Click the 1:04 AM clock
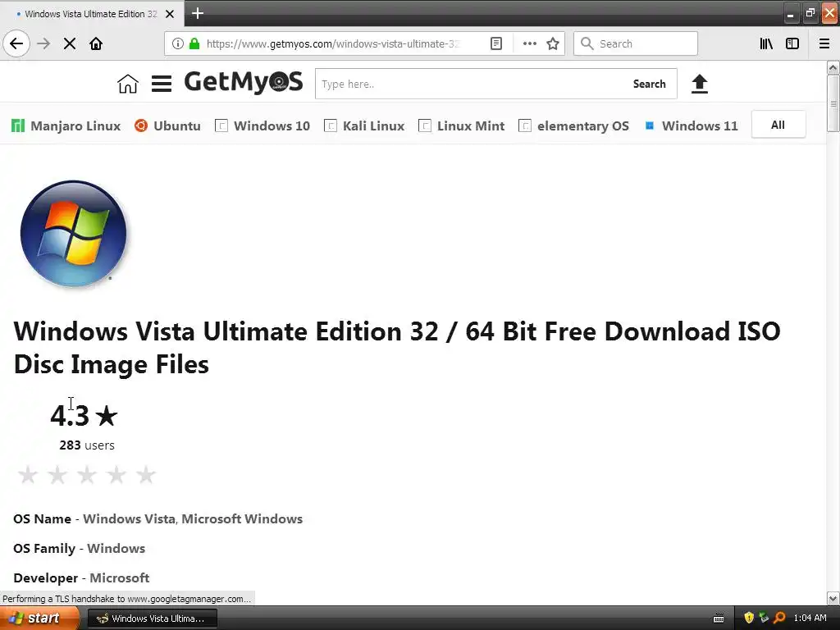Viewport: 840px width, 630px height. coord(810,619)
